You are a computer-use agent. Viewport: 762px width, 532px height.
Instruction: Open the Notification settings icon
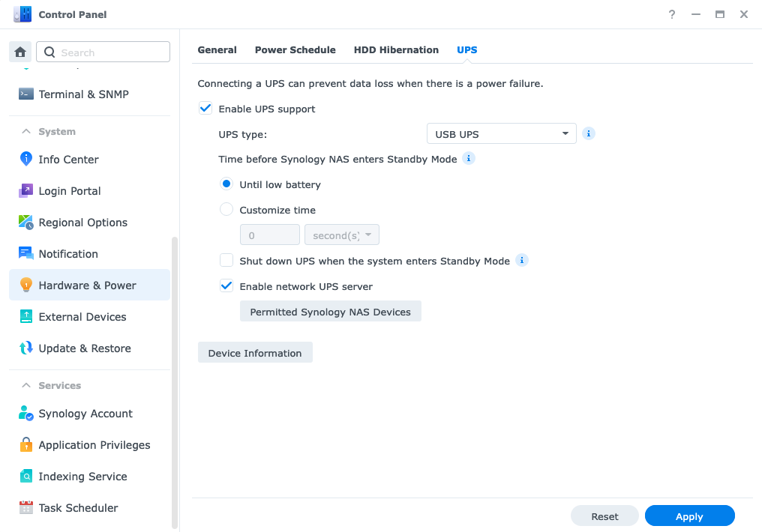click(x=26, y=254)
